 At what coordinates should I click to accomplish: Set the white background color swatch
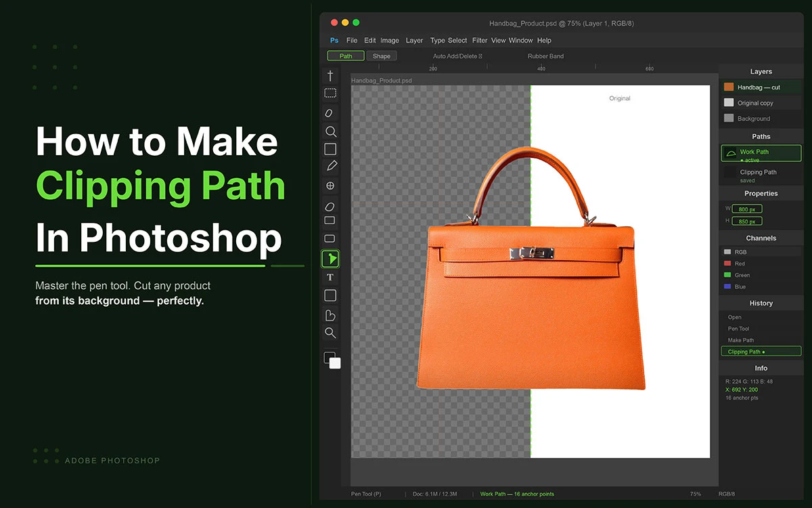point(335,363)
